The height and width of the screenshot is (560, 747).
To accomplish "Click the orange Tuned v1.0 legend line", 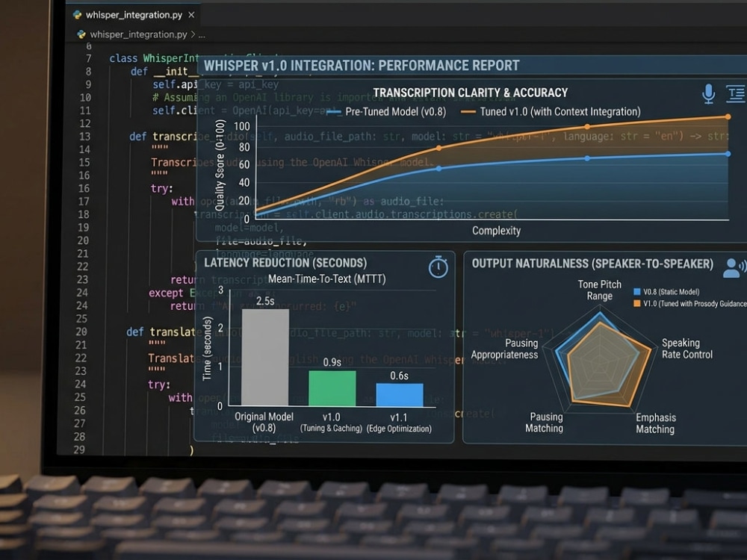I will click(468, 113).
